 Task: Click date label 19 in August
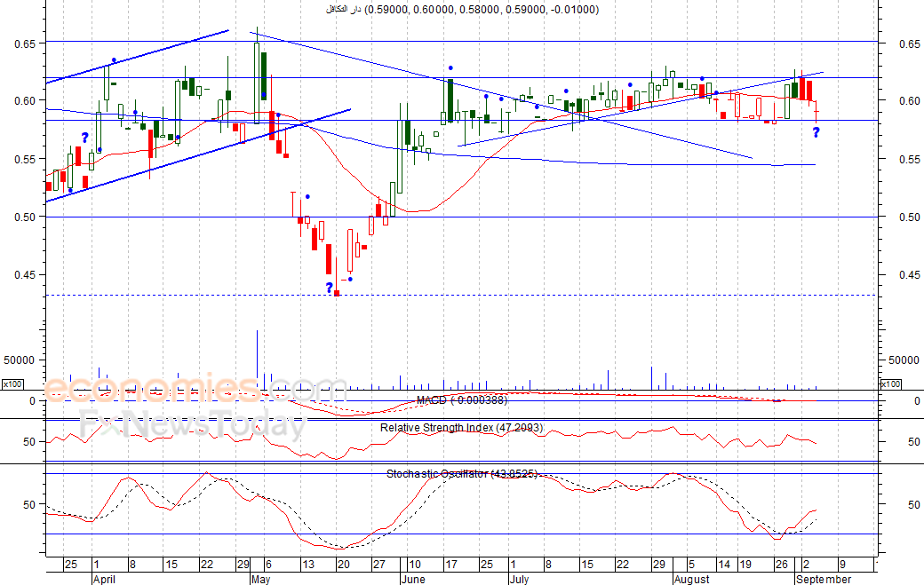click(x=745, y=565)
